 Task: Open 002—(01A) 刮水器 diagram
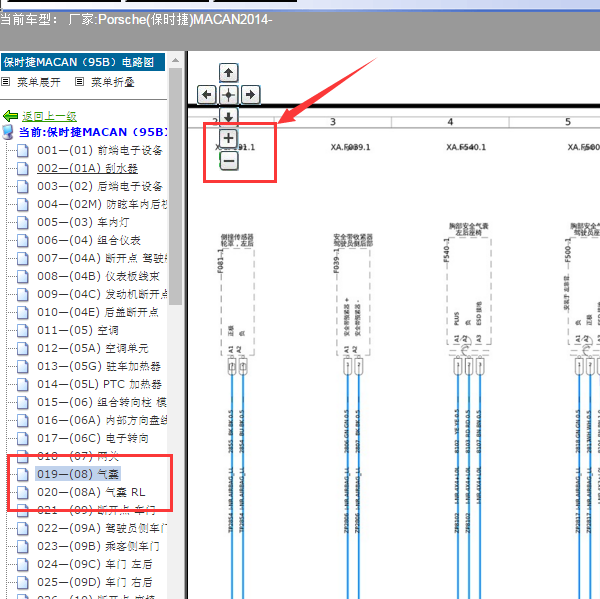(87, 168)
